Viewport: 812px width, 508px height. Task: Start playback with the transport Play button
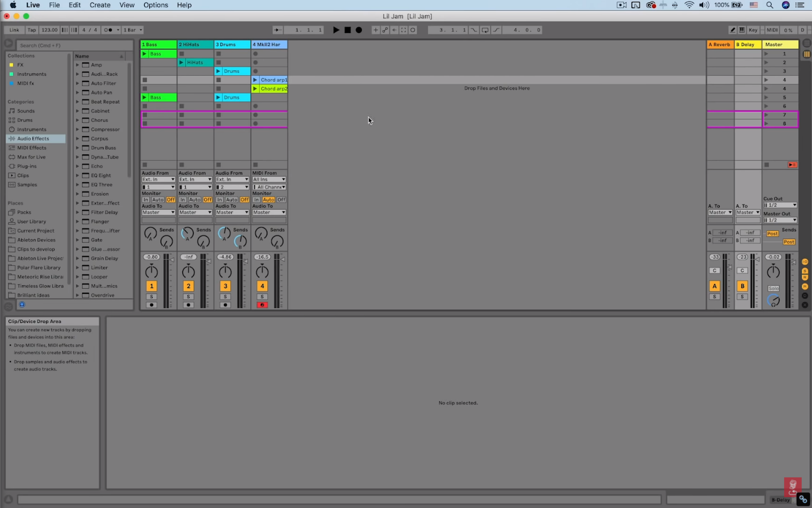pos(336,30)
